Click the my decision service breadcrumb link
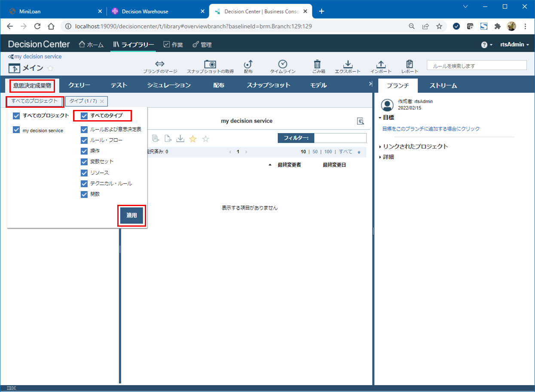Screen dimensions: 535x392 click(38, 57)
